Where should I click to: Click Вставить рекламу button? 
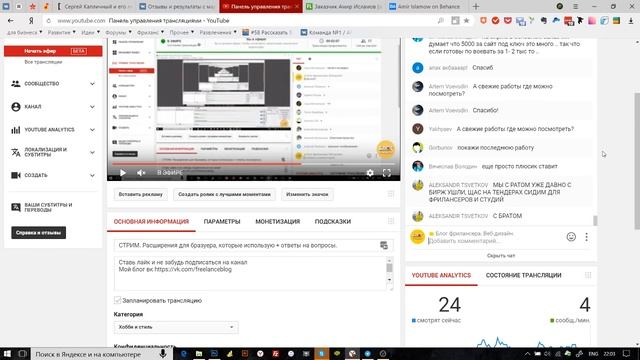(x=140, y=194)
